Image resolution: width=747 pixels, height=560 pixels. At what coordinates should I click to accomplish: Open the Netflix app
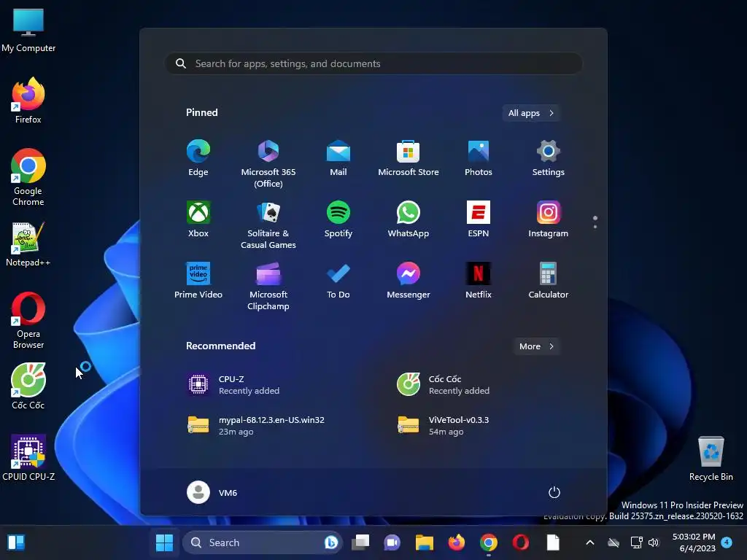(479, 281)
